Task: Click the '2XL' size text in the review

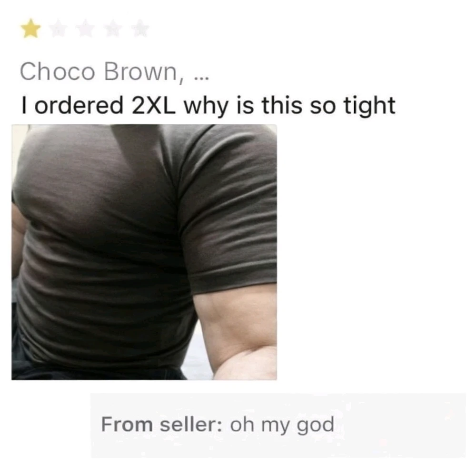Action: (x=154, y=105)
